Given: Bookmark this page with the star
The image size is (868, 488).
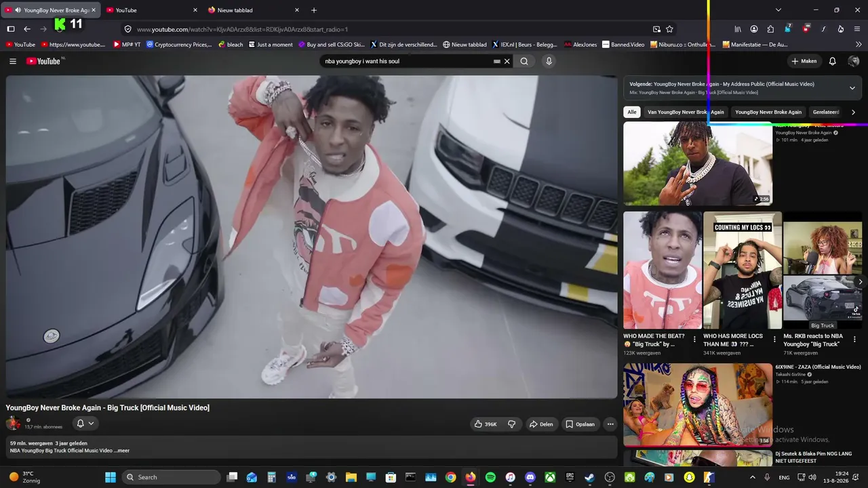Looking at the screenshot, I should coord(669,29).
